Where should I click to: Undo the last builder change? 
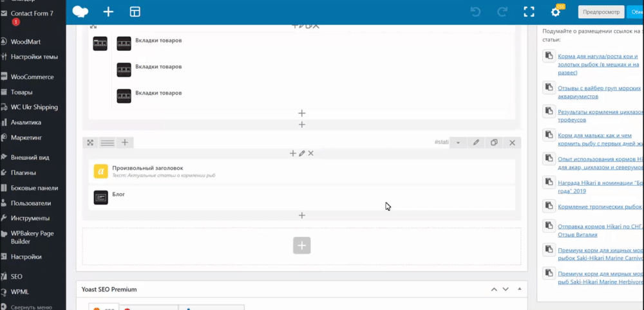(476, 12)
